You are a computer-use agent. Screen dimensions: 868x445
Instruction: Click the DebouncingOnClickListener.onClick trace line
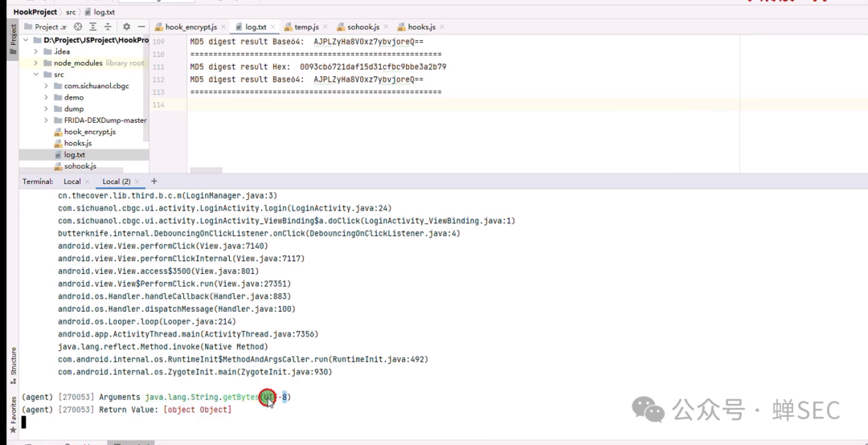259,234
